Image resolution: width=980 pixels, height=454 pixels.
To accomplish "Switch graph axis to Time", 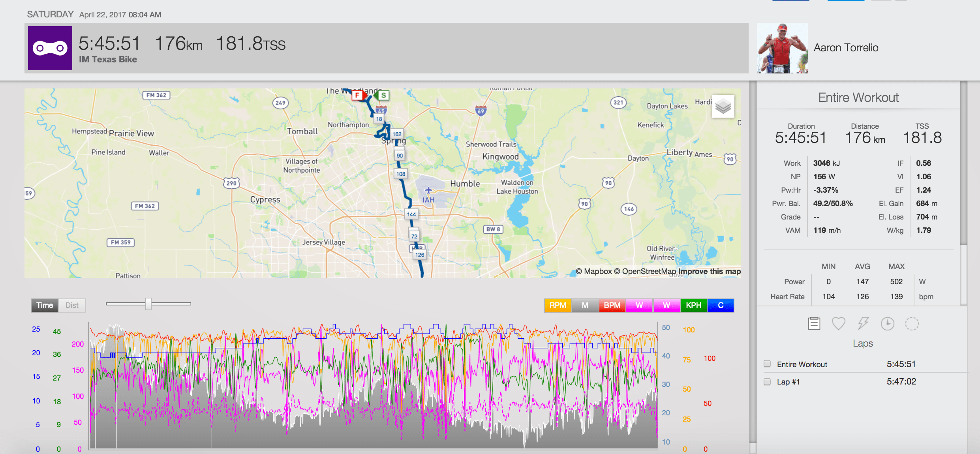I will (x=45, y=305).
